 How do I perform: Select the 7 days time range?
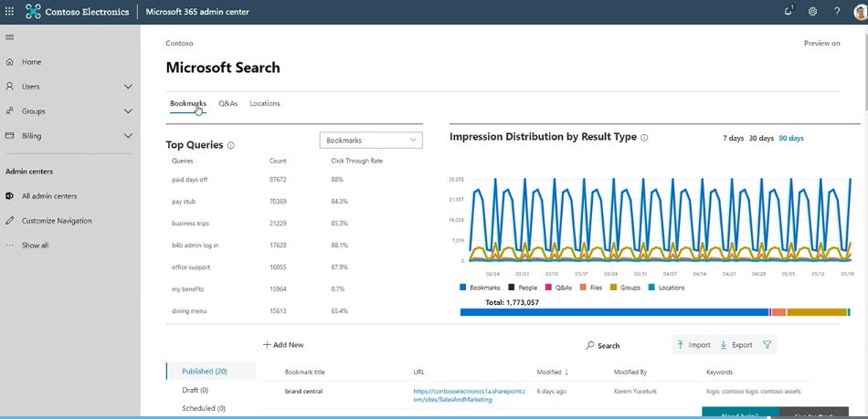pyautogui.click(x=733, y=139)
